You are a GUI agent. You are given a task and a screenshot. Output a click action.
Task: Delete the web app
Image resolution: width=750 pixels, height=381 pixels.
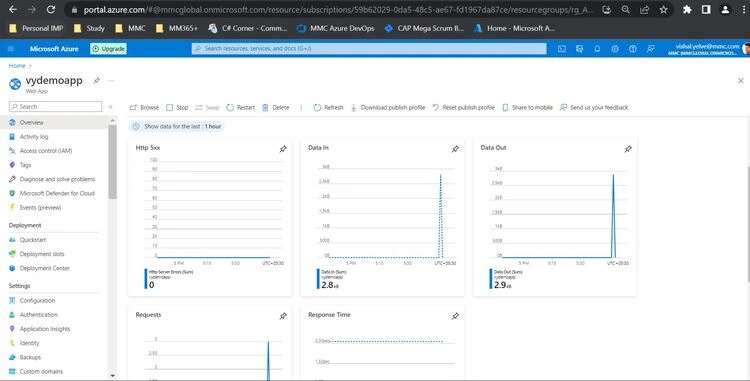(276, 108)
